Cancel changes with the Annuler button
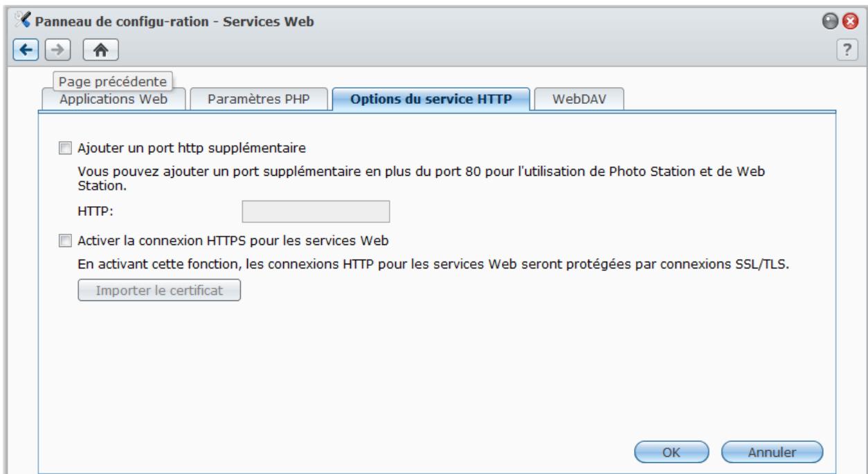 coord(772,452)
